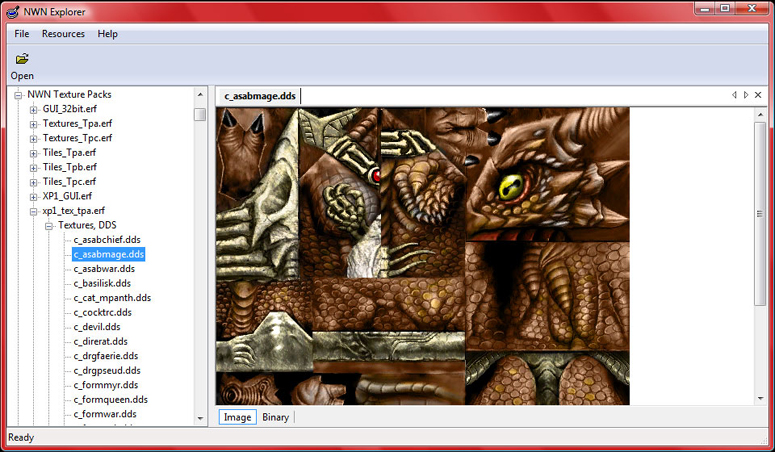The image size is (775, 452).
Task: Click the Textures_Tpc.erf label
Action: point(78,137)
